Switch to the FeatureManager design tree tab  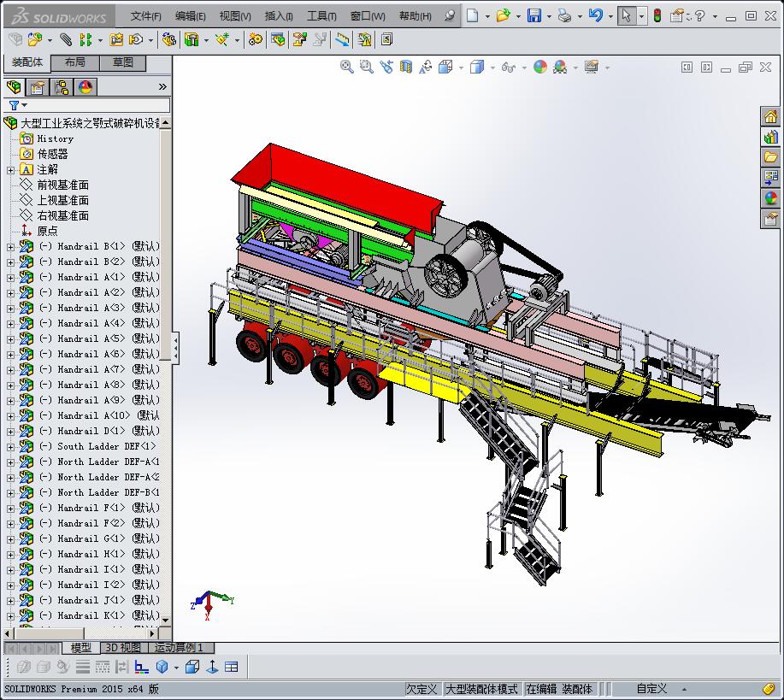[x=14, y=87]
